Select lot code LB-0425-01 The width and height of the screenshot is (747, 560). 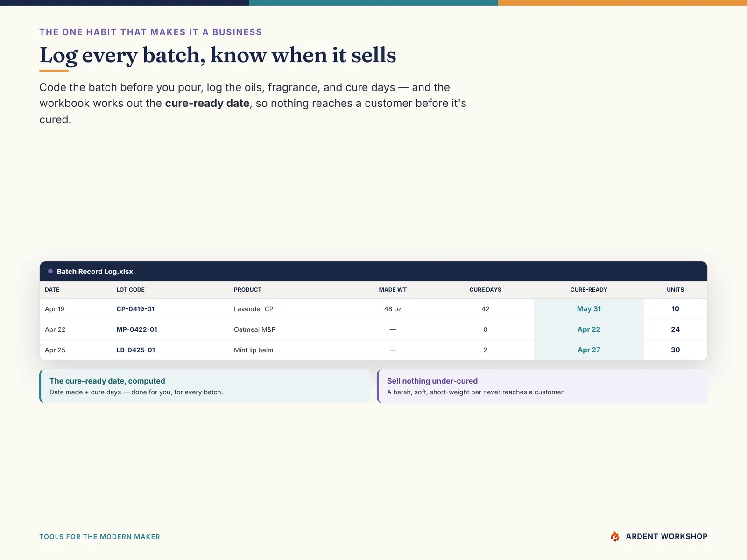(136, 350)
